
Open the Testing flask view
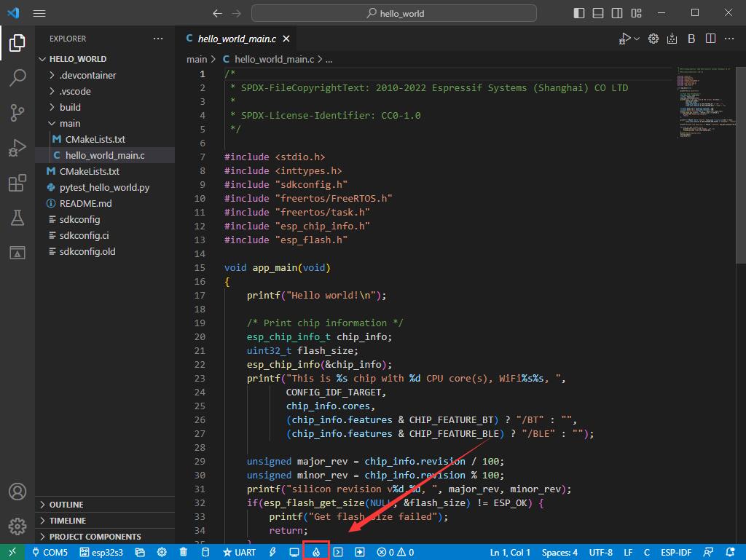point(17,218)
